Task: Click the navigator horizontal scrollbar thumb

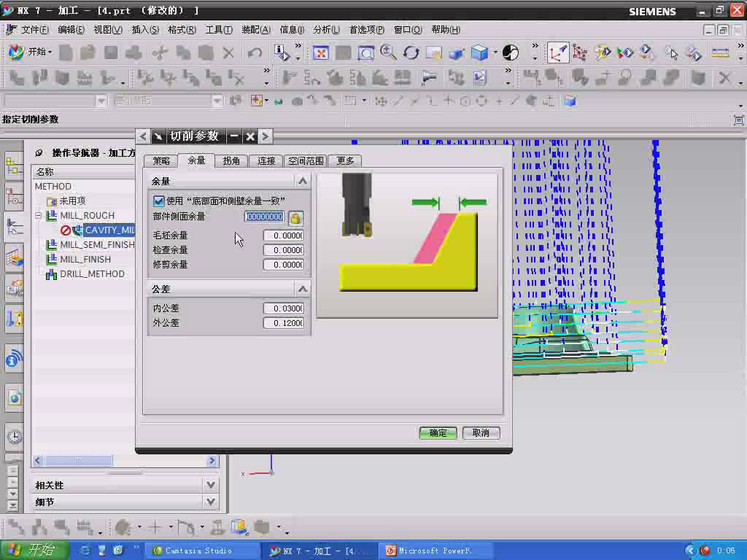Action: tap(79, 461)
